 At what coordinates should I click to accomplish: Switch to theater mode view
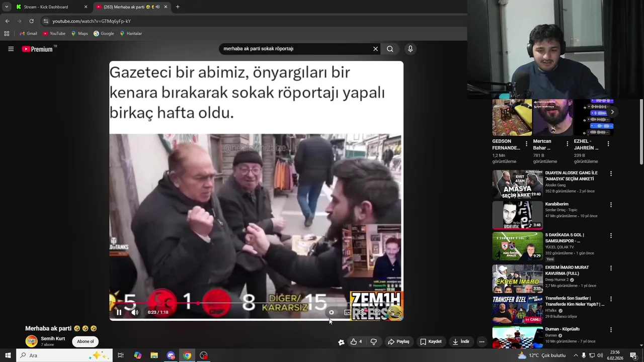click(x=376, y=312)
